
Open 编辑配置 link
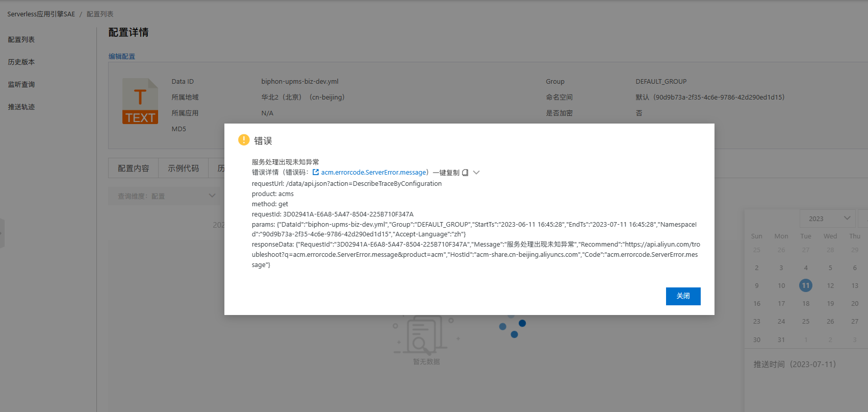pos(122,56)
